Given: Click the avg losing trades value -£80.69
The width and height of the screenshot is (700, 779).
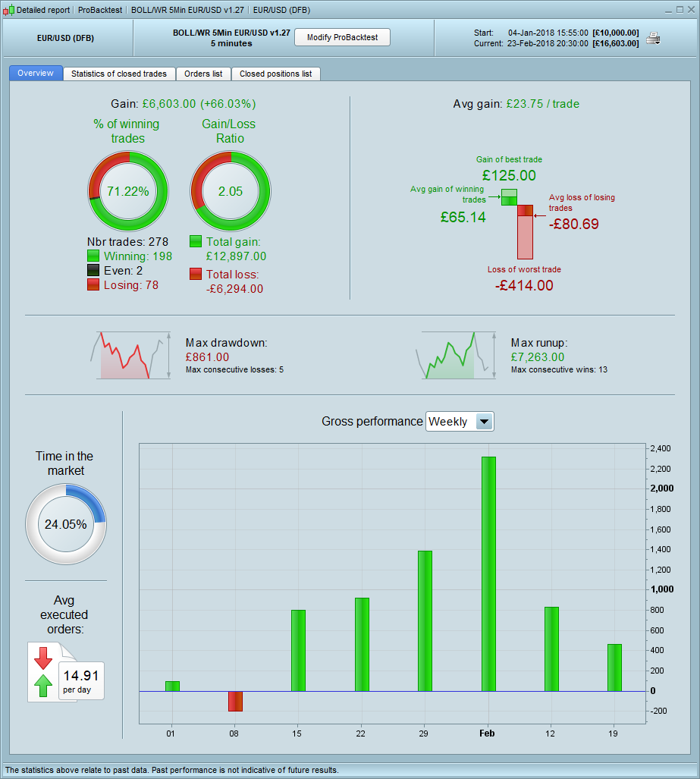Looking at the screenshot, I should coord(574,224).
